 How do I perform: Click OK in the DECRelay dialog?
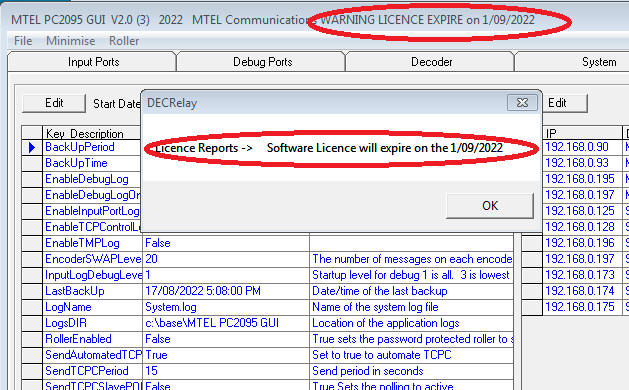(x=490, y=205)
